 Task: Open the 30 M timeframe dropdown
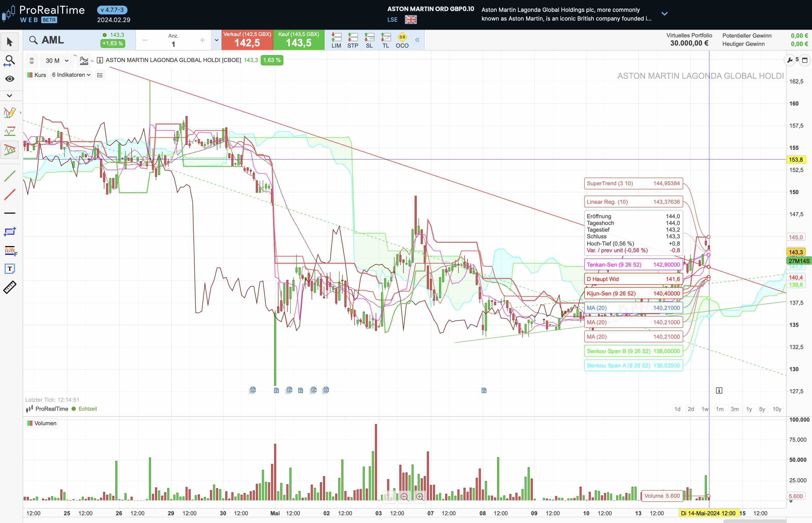[x=57, y=60]
